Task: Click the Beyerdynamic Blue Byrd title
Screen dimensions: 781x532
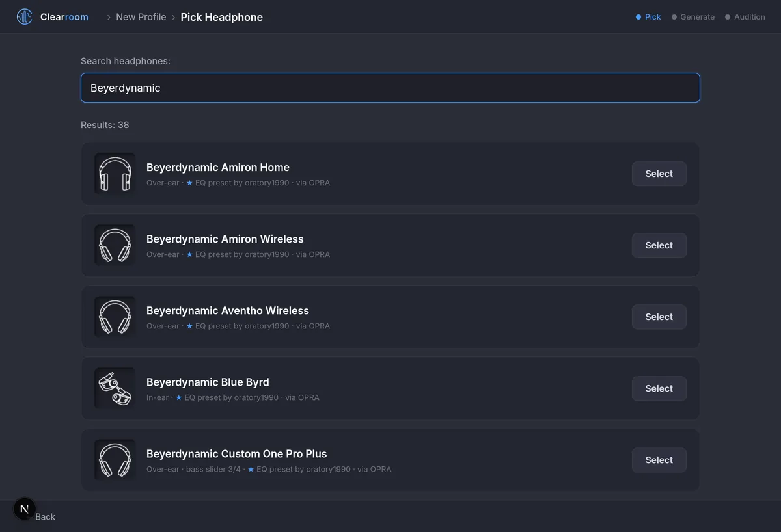Action: (x=208, y=382)
